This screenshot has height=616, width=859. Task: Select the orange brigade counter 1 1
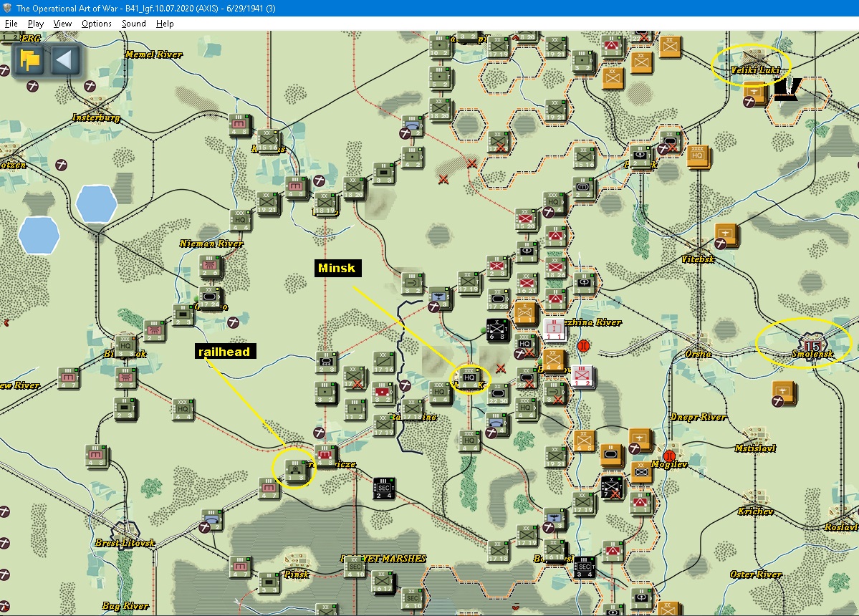[x=524, y=313]
